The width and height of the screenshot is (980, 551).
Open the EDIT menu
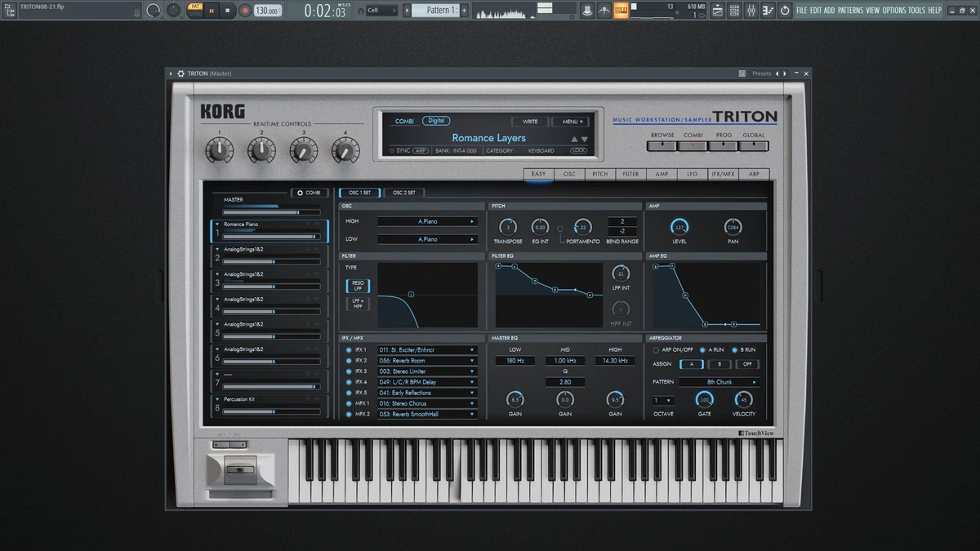[816, 11]
